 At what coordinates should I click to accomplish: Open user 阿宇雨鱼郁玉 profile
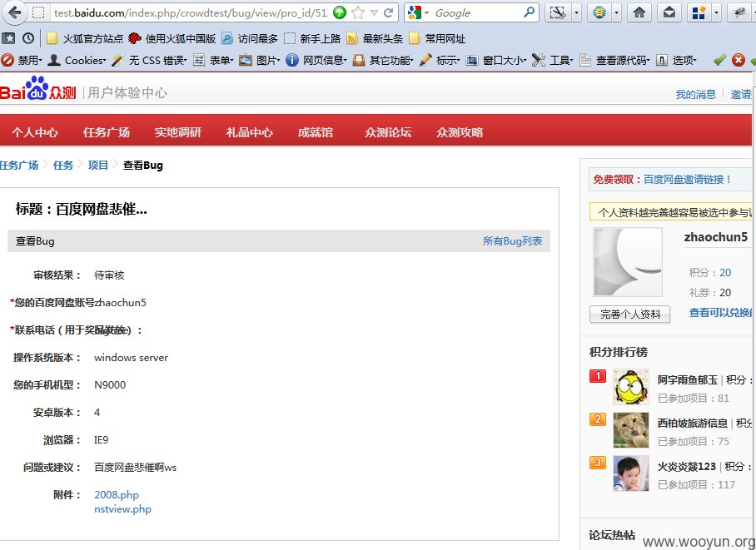pyautogui.click(x=688, y=380)
